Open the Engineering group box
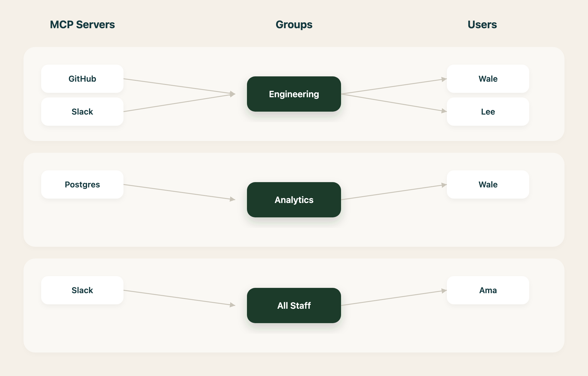588x376 pixels. [294, 94]
